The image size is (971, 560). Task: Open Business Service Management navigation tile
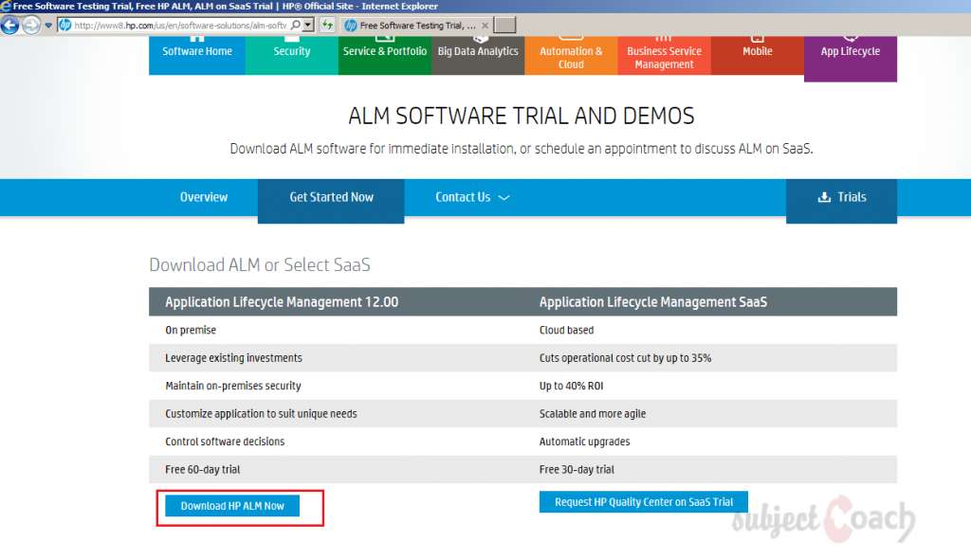pyautogui.click(x=664, y=55)
